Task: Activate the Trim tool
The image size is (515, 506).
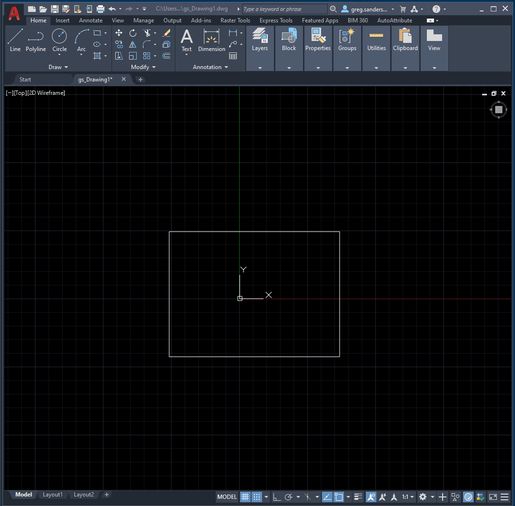Action: click(147, 33)
